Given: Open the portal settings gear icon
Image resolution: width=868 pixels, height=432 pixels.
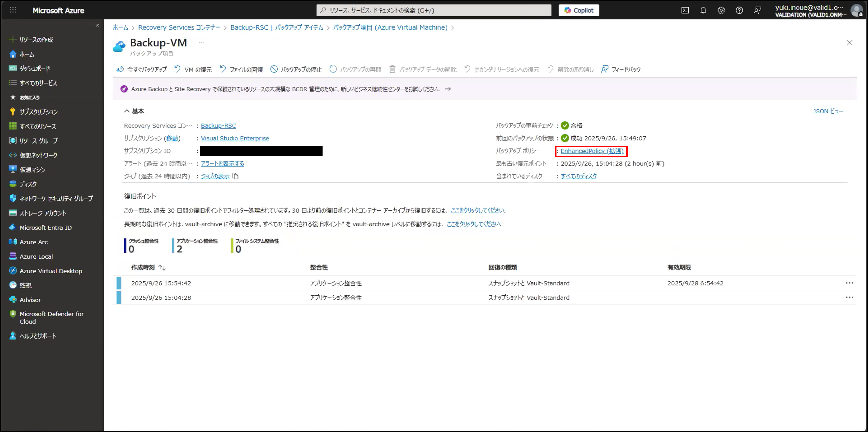Looking at the screenshot, I should (x=721, y=10).
